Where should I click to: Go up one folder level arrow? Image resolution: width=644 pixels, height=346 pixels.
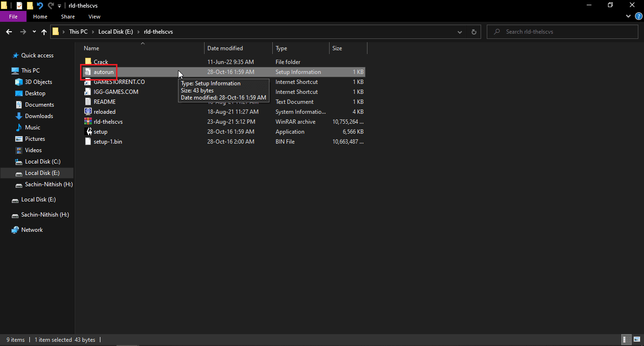click(x=44, y=32)
